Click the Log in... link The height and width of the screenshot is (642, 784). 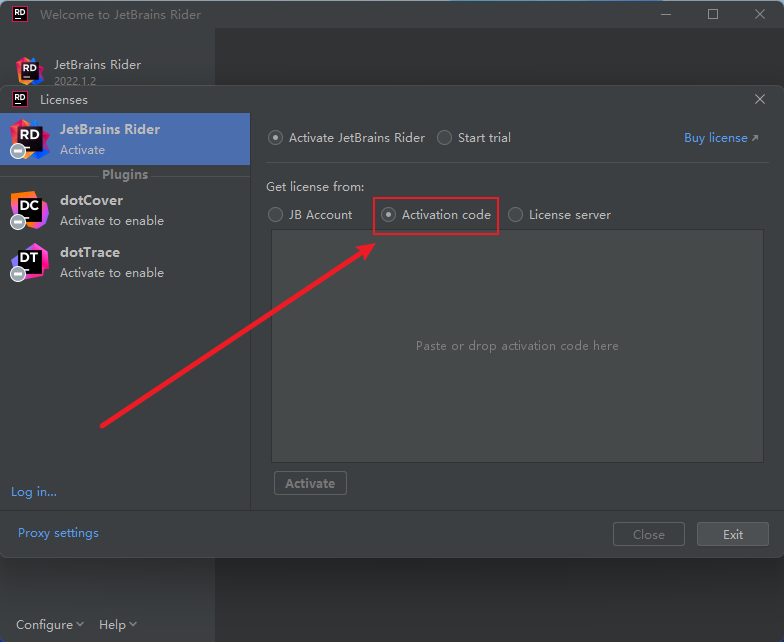point(34,492)
